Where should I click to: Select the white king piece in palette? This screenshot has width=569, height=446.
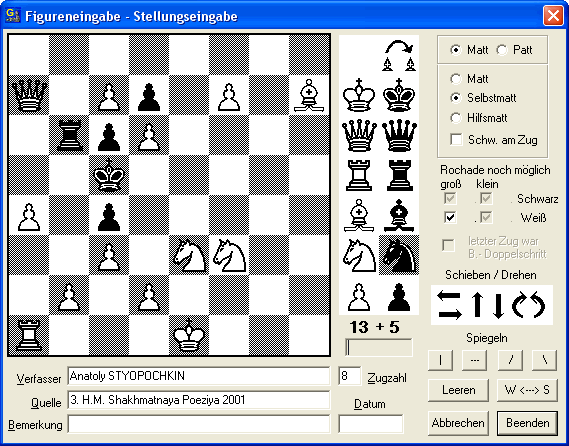point(359,95)
